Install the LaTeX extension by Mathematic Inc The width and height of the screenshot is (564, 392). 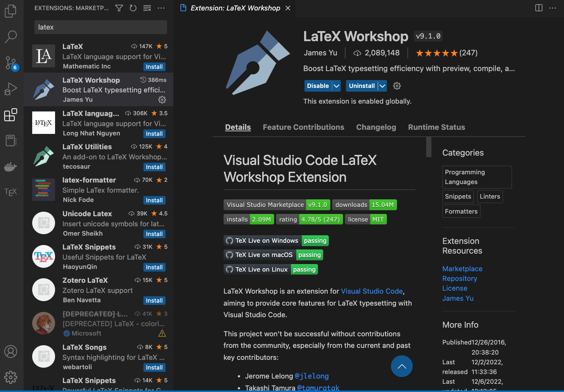(154, 67)
